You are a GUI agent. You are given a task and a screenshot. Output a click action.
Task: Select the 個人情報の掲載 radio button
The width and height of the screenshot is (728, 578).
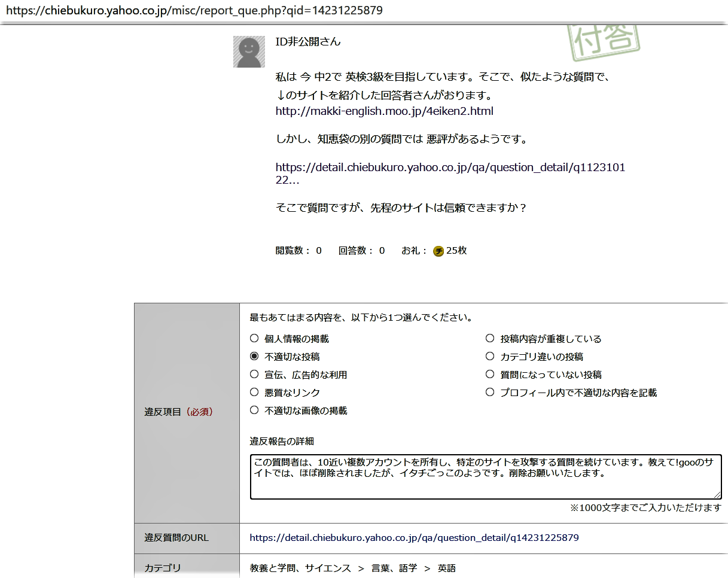pos(254,339)
